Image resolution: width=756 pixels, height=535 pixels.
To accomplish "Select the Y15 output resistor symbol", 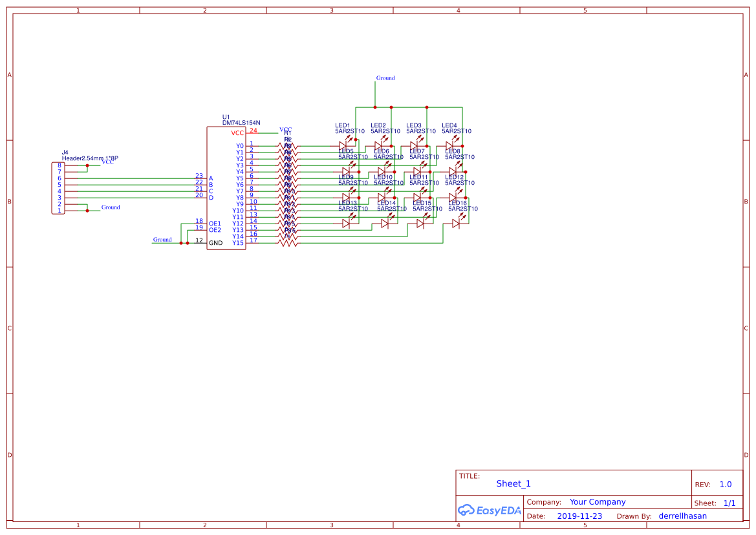I will (x=288, y=243).
